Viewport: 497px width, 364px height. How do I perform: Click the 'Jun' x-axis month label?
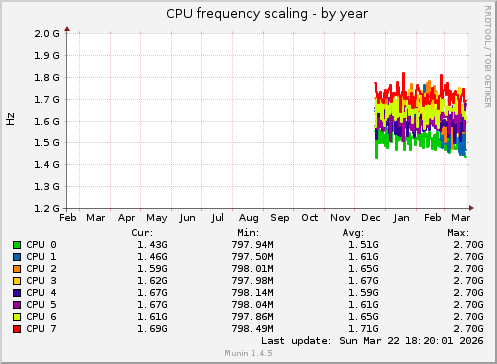point(187,218)
